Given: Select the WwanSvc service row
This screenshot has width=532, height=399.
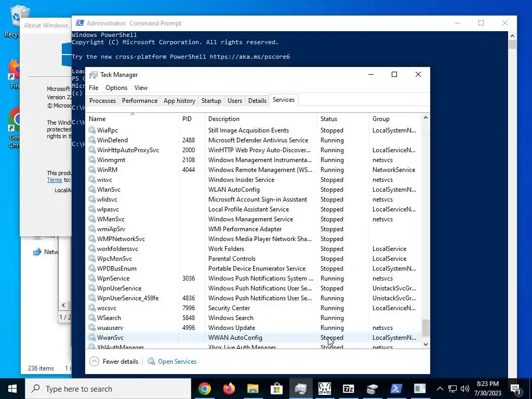Looking at the screenshot, I should 254,338.
